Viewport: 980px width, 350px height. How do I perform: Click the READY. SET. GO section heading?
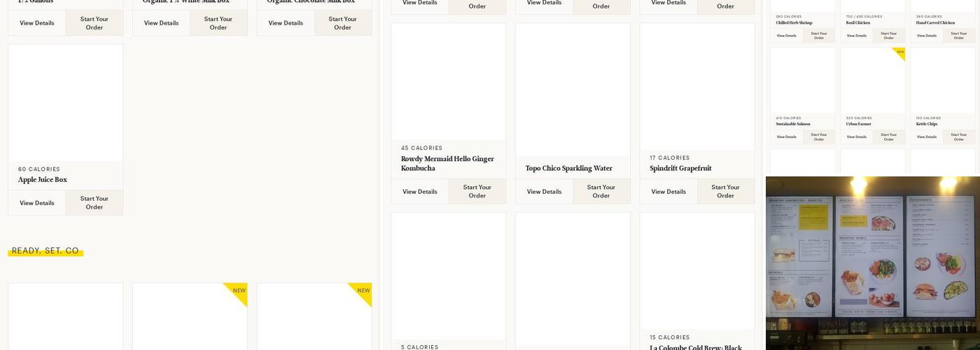pyautogui.click(x=45, y=251)
